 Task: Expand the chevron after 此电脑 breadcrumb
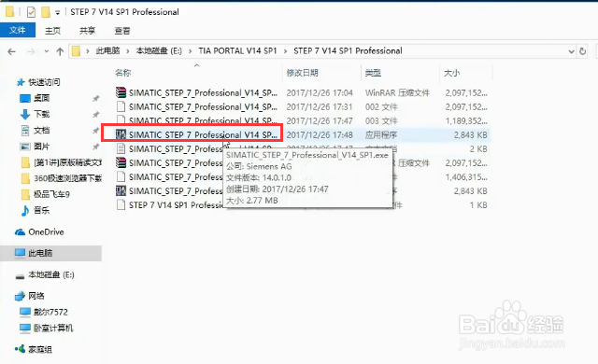click(x=128, y=51)
